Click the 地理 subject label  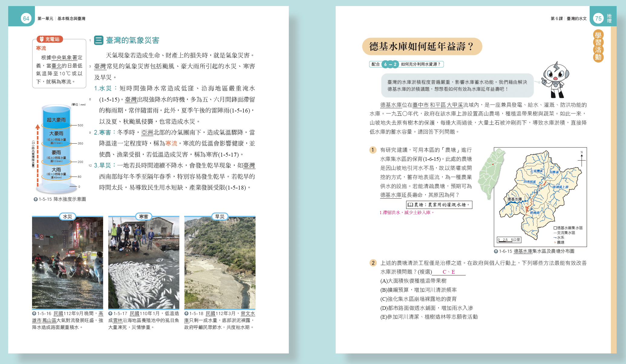609,18
